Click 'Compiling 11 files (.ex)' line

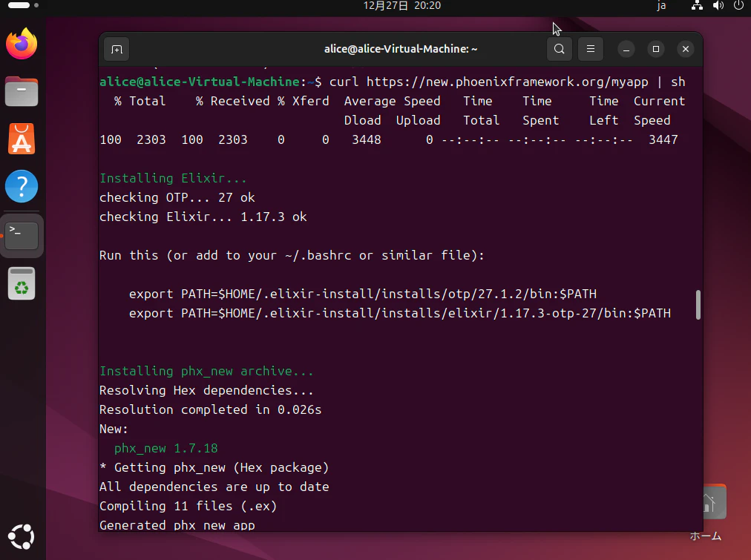click(x=188, y=506)
